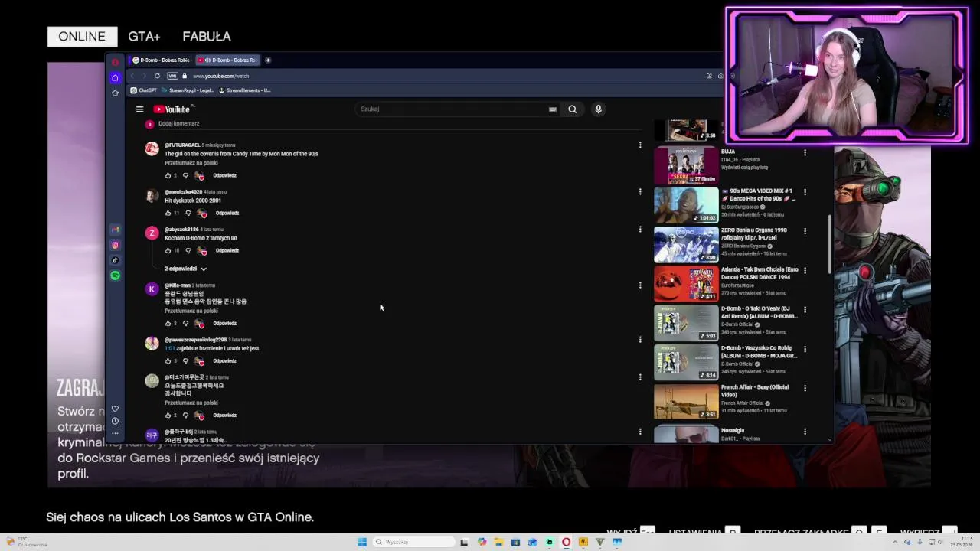The image size is (980, 551).
Task: Jump to the 1:01 timestamp link in comment
Action: point(169,348)
